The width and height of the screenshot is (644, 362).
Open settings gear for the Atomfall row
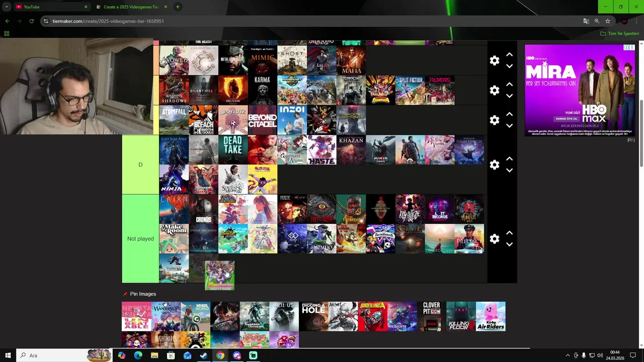[495, 120]
